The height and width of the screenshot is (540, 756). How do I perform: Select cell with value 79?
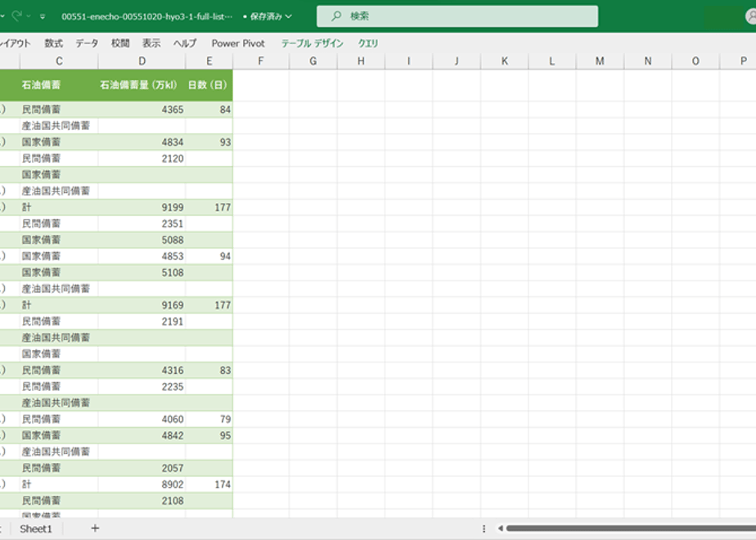(x=209, y=419)
